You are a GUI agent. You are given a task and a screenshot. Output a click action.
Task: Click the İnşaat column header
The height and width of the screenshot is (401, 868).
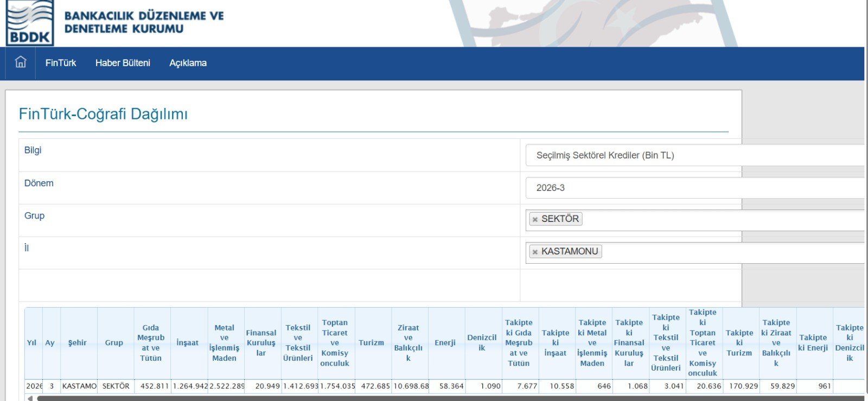click(189, 343)
